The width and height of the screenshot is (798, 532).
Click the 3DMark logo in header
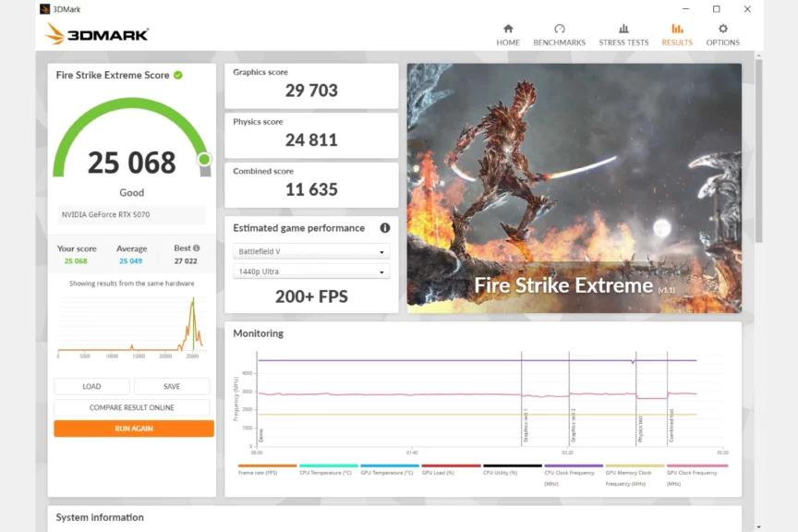pos(97,34)
